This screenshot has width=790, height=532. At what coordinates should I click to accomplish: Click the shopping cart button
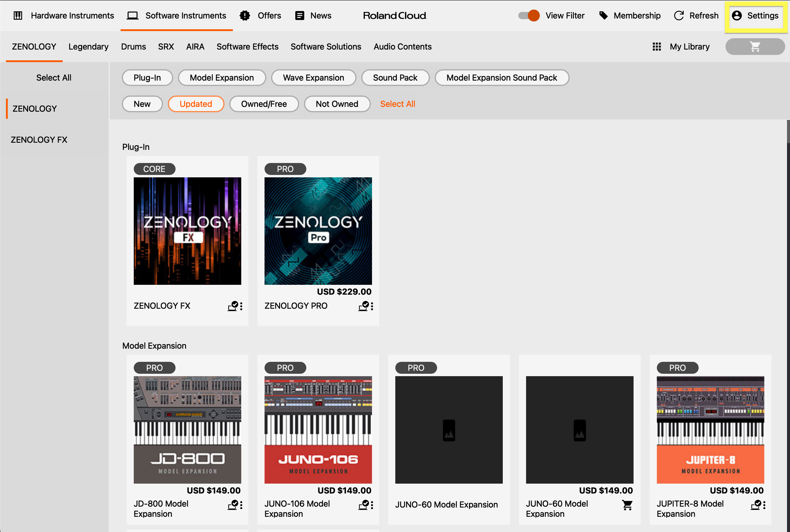point(755,47)
